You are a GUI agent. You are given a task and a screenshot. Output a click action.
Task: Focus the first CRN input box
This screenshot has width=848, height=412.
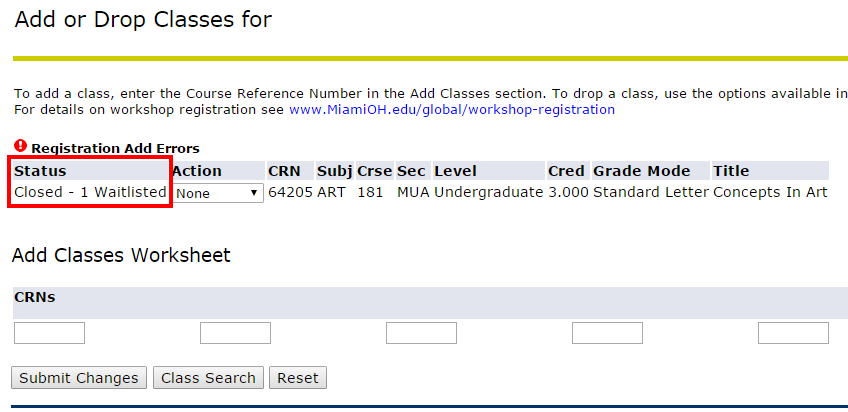click(x=49, y=333)
